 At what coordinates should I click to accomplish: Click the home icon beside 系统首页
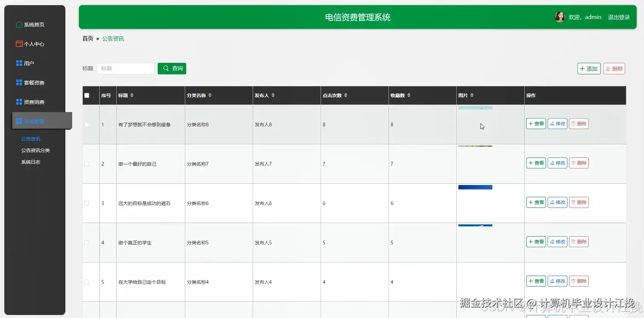tap(19, 25)
